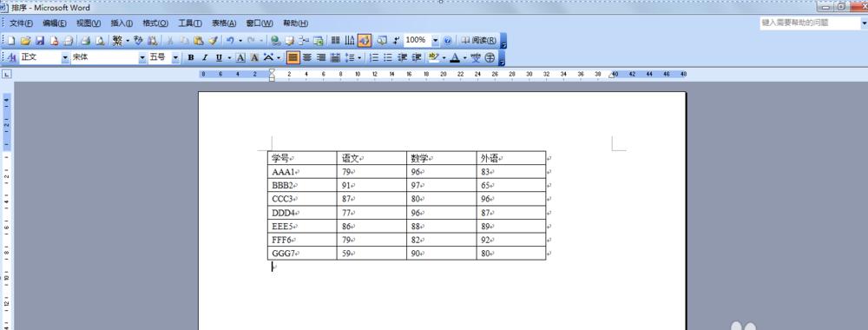Viewport: 868px width, 330px height.
Task: Click the help question input box
Action: pyautogui.click(x=810, y=23)
